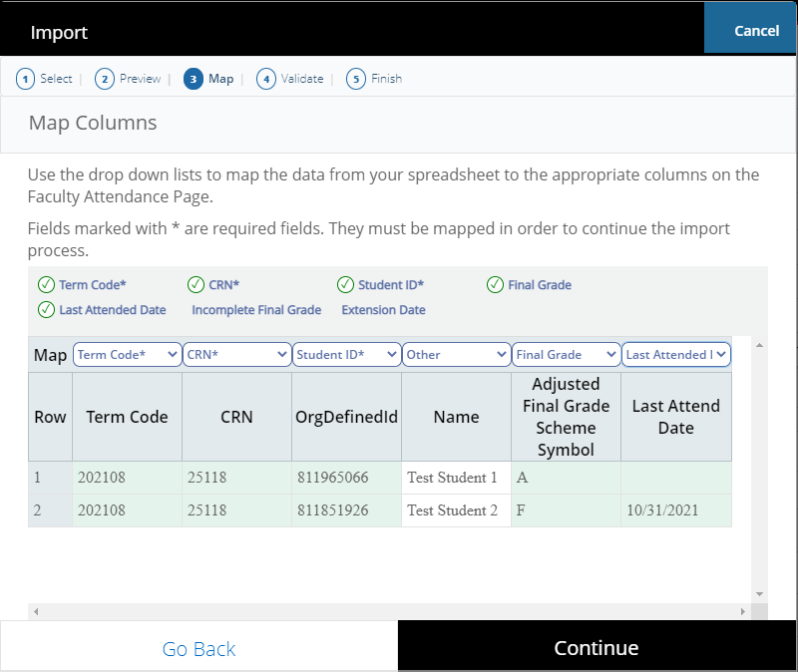This screenshot has width=798, height=672.
Task: Select the Test Student 2 row in the table
Action: click(399, 509)
